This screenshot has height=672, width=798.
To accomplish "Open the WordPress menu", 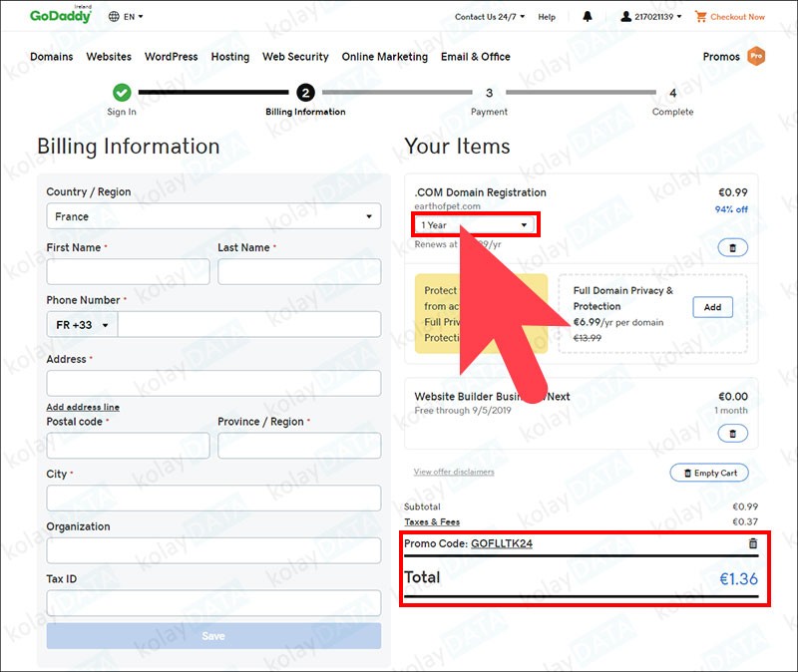I will coord(171,57).
